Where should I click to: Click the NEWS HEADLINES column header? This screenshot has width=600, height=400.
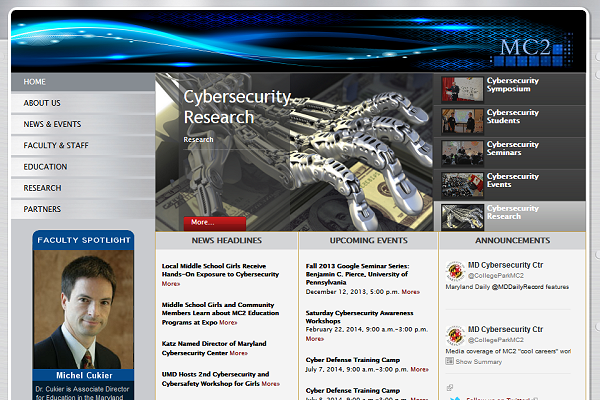(227, 240)
